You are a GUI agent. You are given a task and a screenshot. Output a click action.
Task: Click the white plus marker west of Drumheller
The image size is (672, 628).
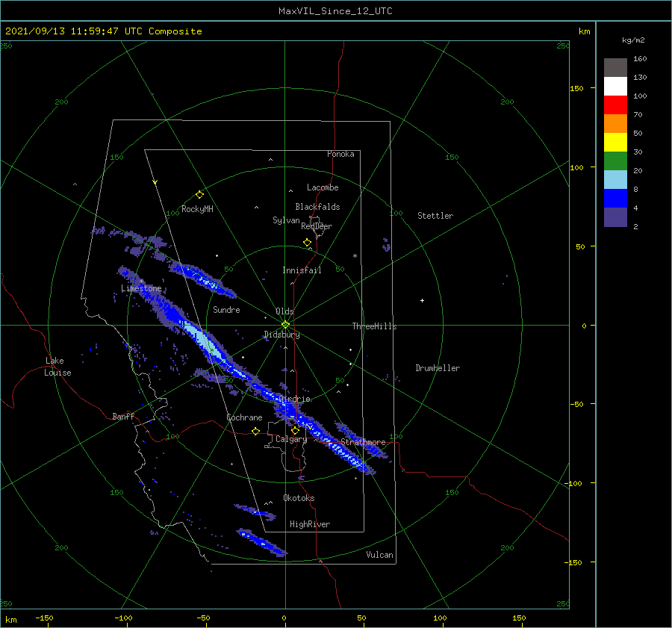[422, 300]
